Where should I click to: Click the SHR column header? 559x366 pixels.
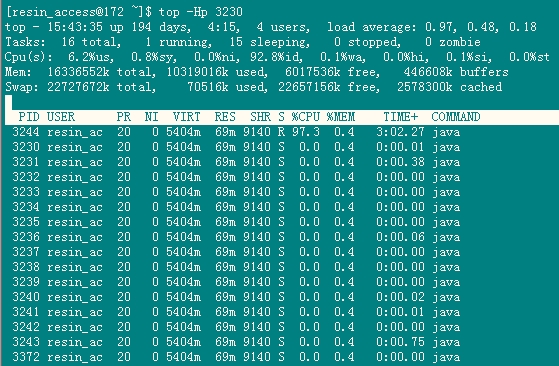pos(260,117)
